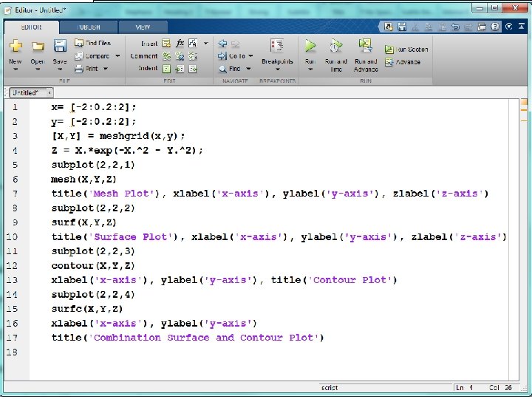The width and height of the screenshot is (532, 399).
Task: Click the 'subplot(2,2,3)' code line
Action: click(93, 251)
